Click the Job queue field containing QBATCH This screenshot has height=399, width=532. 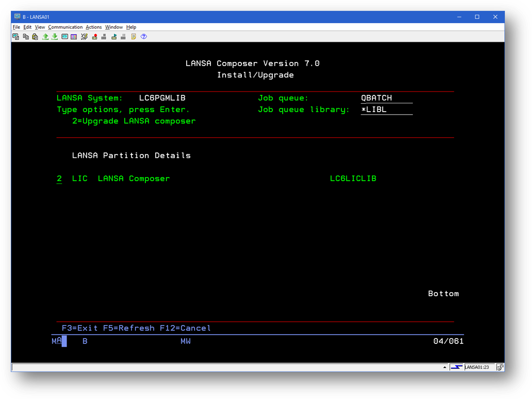click(x=387, y=98)
